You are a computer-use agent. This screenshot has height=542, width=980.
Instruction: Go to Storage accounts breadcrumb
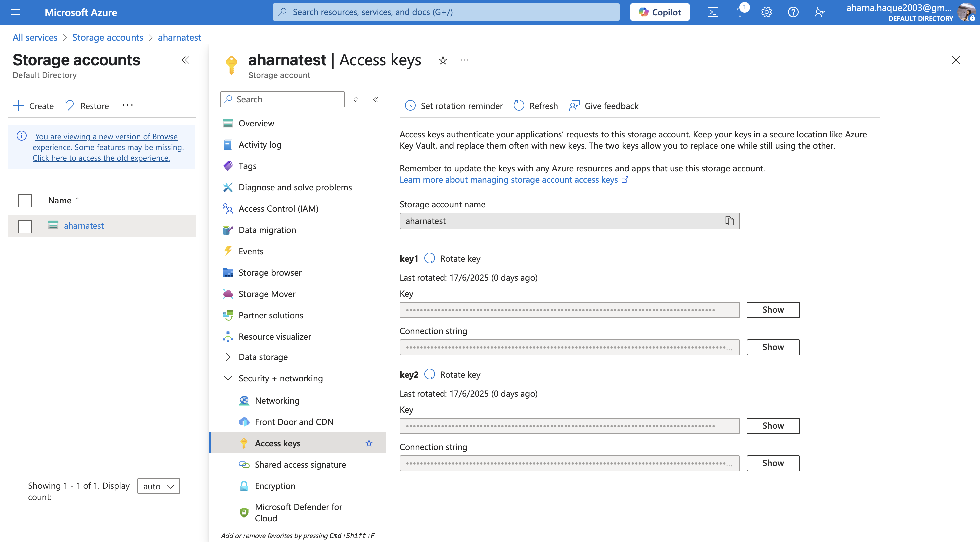pos(108,37)
